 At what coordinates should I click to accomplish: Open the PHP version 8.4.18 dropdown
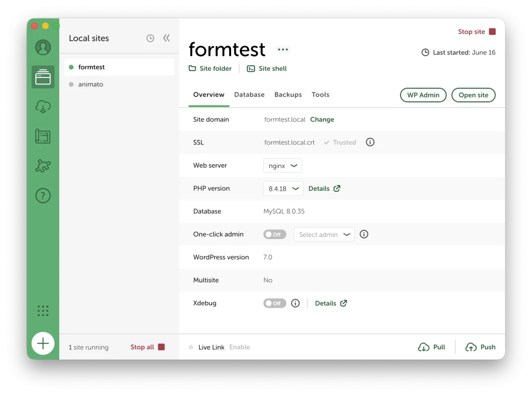284,189
